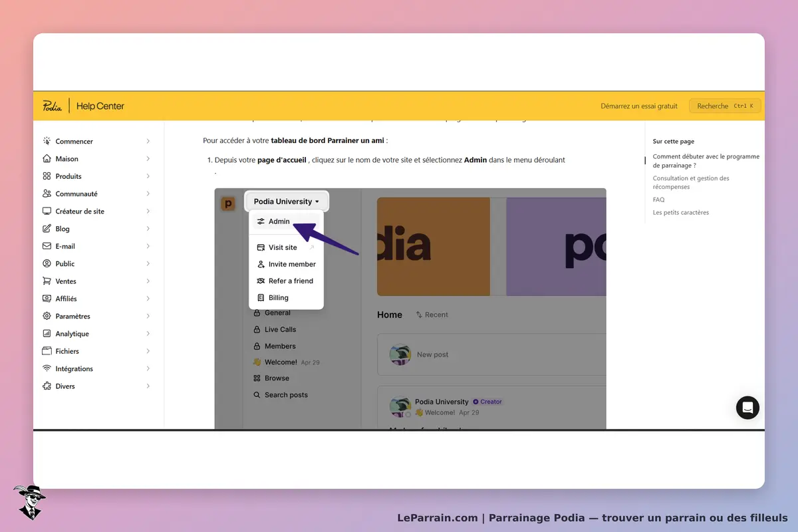Click the Paramètres gear icon
This screenshot has width=798, height=532.
[47, 316]
